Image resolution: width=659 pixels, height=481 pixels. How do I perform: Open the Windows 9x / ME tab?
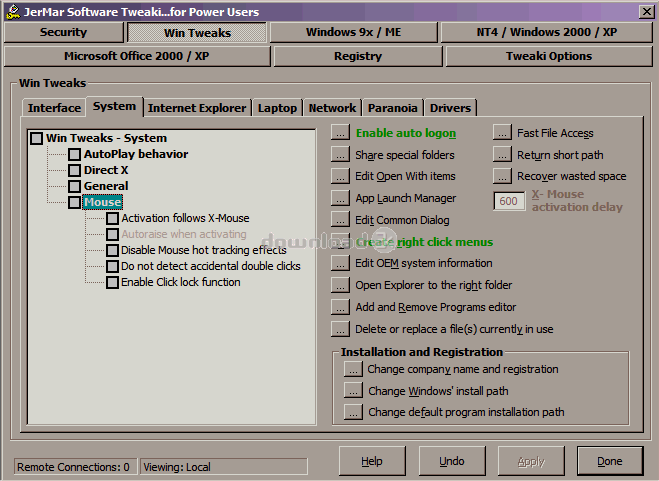[353, 32]
